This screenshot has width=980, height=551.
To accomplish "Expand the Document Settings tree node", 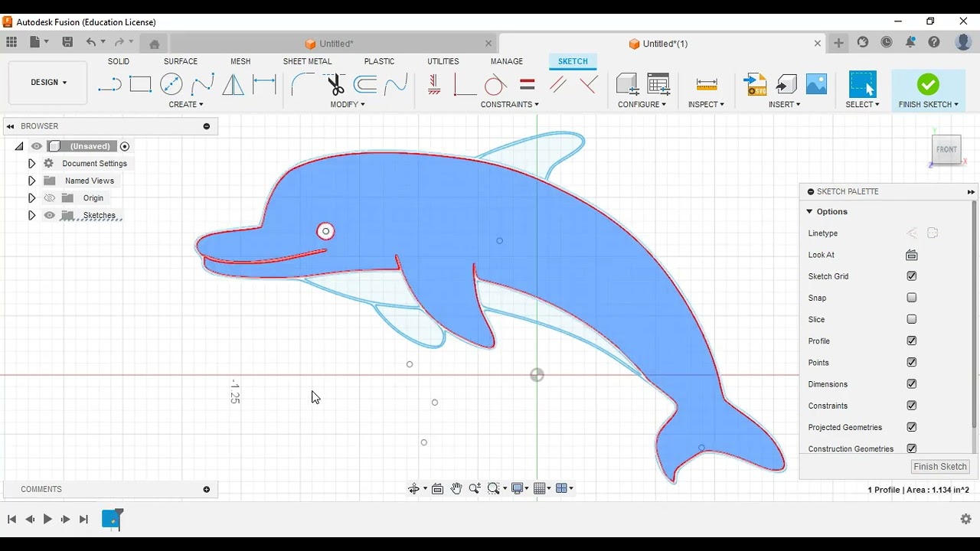I will 31,164.
